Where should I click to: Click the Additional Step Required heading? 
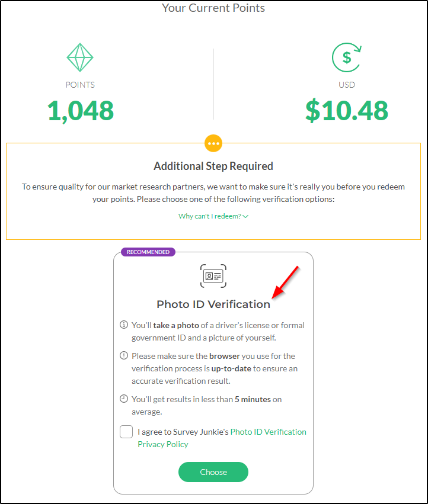(213, 166)
